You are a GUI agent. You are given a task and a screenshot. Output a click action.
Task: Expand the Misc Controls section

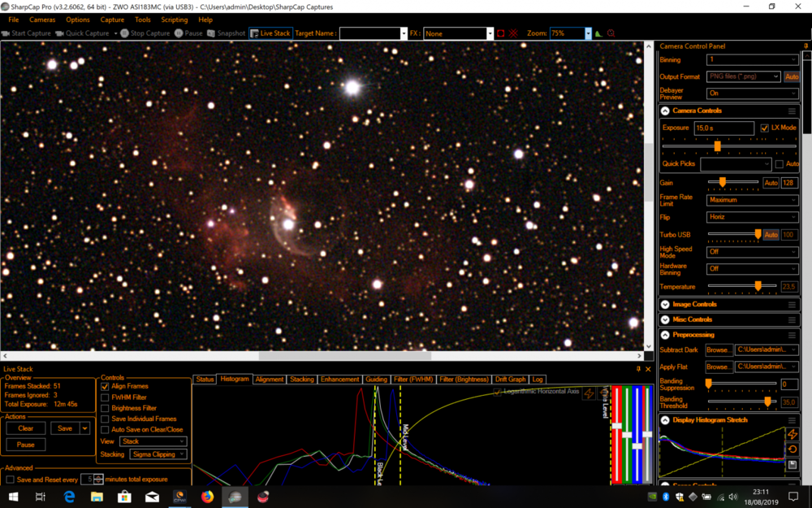click(665, 319)
